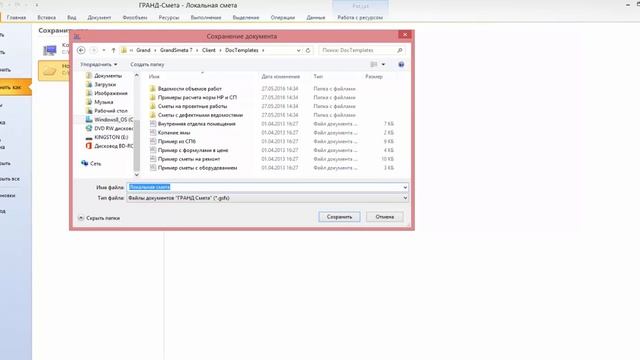Click the Копание ямы file icon

pos(153,133)
